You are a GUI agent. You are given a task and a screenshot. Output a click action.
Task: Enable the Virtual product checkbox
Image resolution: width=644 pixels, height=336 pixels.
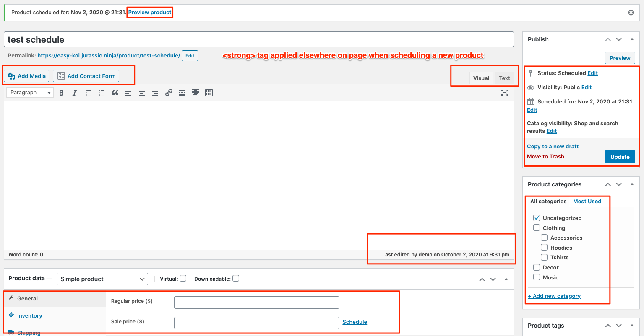coord(183,278)
